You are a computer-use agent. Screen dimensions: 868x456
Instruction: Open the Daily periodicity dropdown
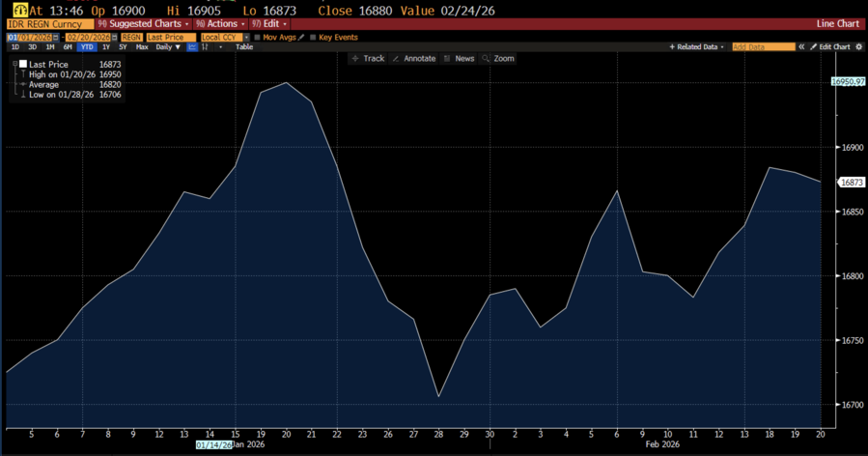tap(168, 46)
